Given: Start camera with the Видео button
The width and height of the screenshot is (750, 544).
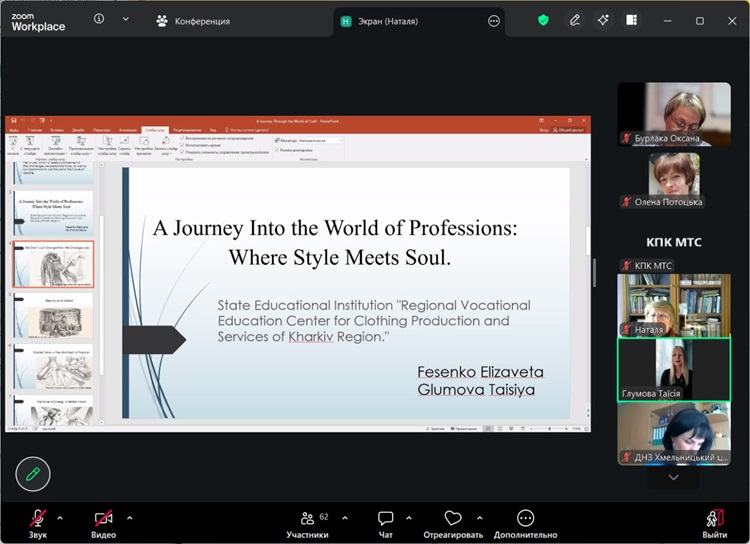Looking at the screenshot, I should click(103, 519).
